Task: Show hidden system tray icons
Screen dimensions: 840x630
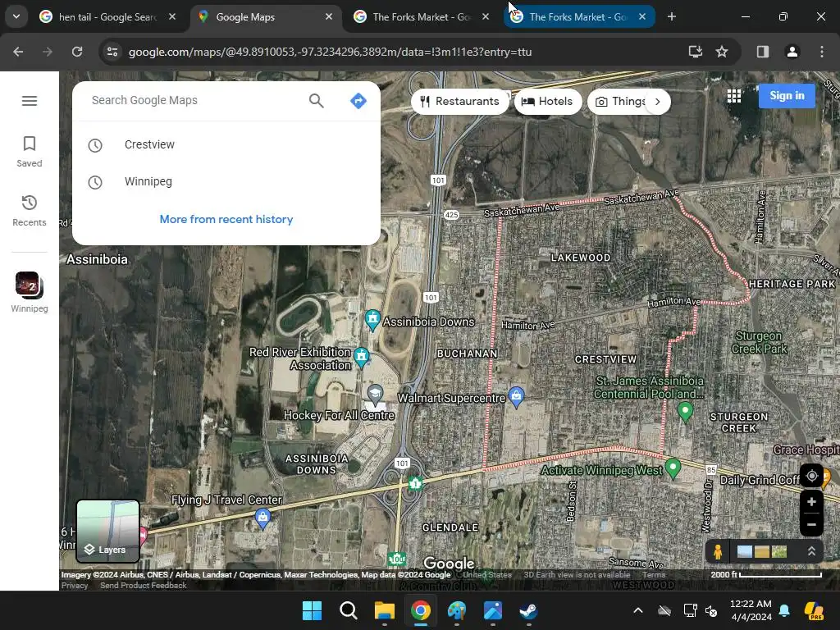Action: 638,610
